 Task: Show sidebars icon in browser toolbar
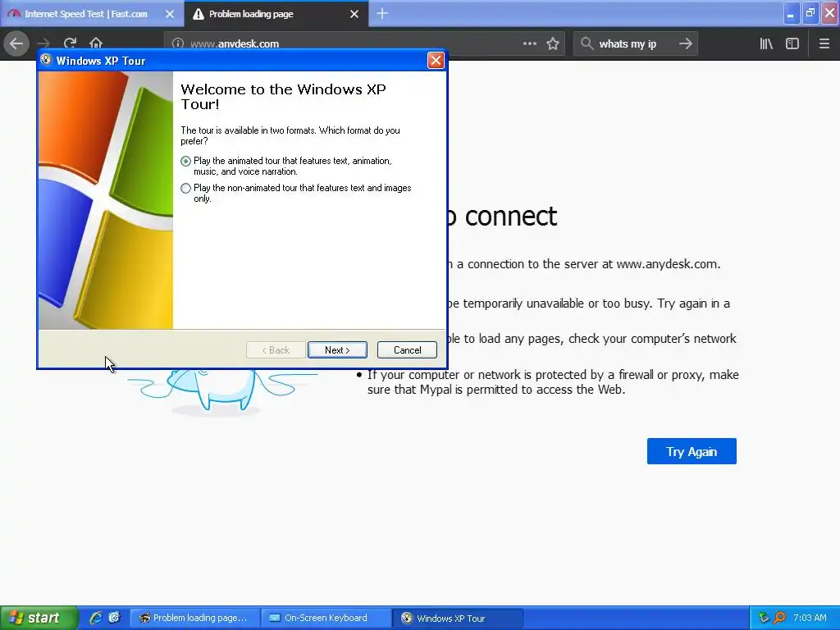point(792,43)
